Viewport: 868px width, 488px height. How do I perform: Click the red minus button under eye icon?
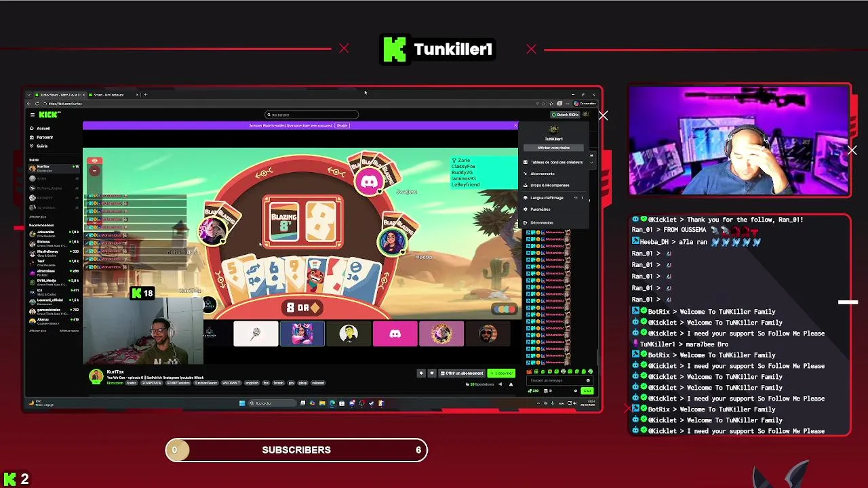pyautogui.click(x=94, y=171)
